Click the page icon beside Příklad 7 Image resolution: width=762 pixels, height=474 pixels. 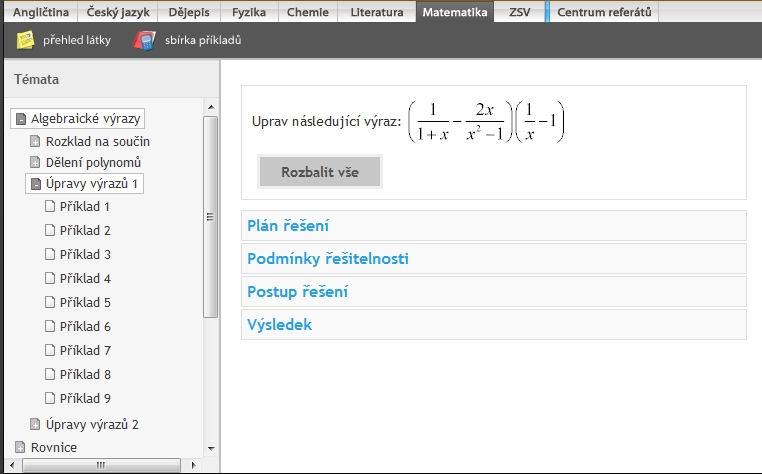[x=50, y=350]
